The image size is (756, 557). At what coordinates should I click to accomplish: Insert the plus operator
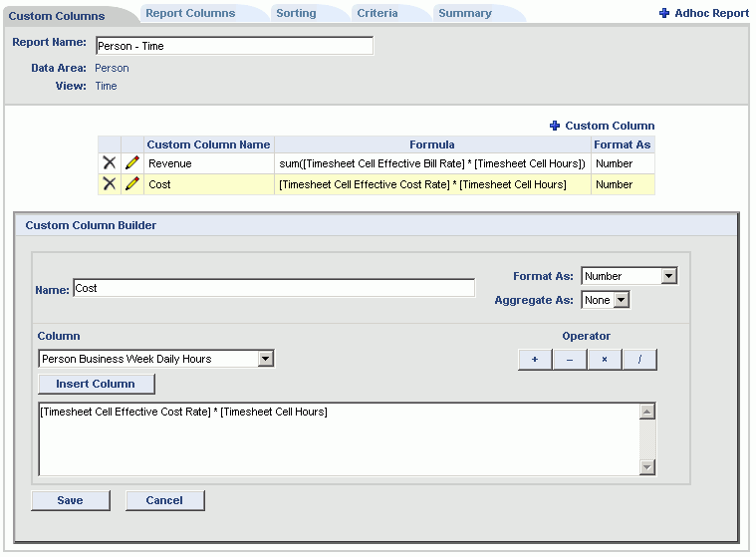(535, 360)
